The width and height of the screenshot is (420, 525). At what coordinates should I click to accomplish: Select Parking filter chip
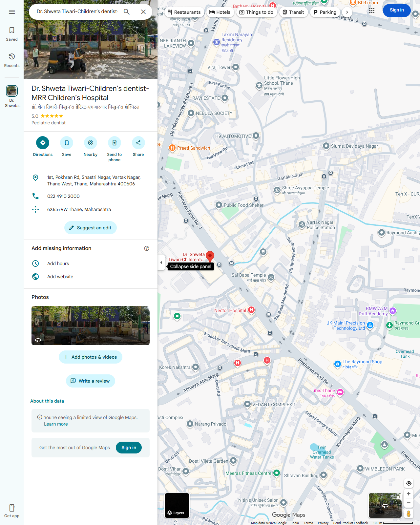[x=325, y=12]
